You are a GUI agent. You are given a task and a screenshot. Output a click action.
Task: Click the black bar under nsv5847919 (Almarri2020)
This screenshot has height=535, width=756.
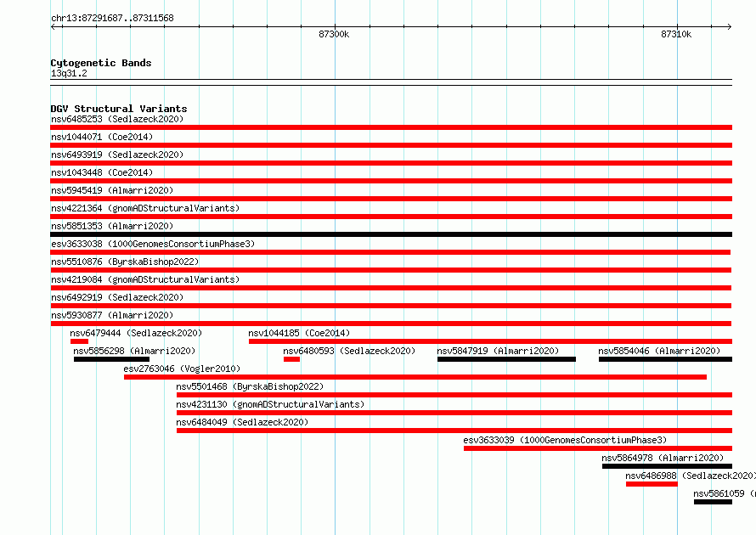click(506, 359)
